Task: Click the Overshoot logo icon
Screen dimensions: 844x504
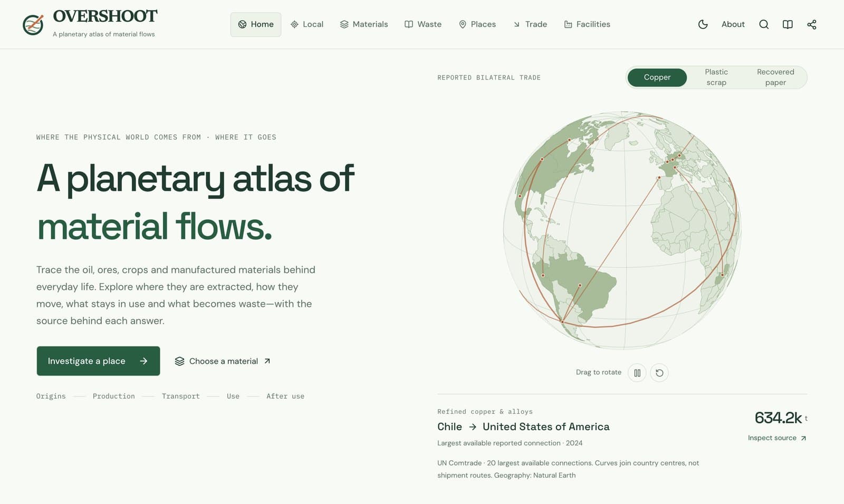Action: point(33,25)
